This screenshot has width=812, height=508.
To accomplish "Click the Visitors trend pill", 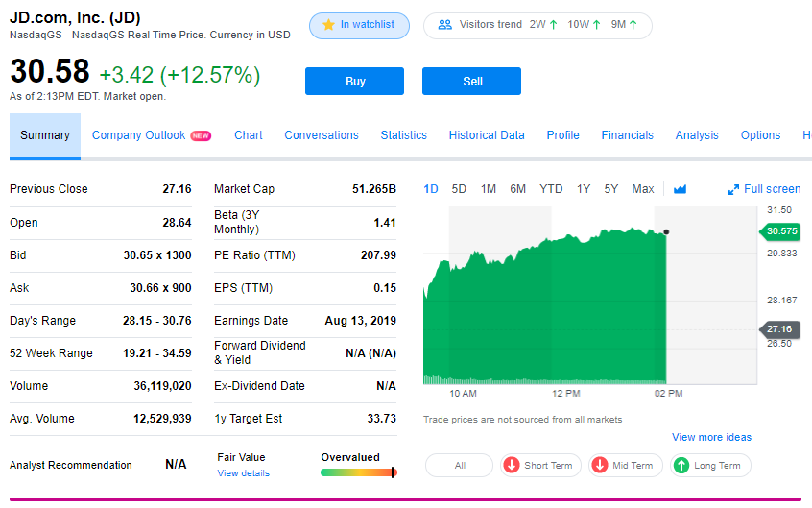I will [537, 25].
